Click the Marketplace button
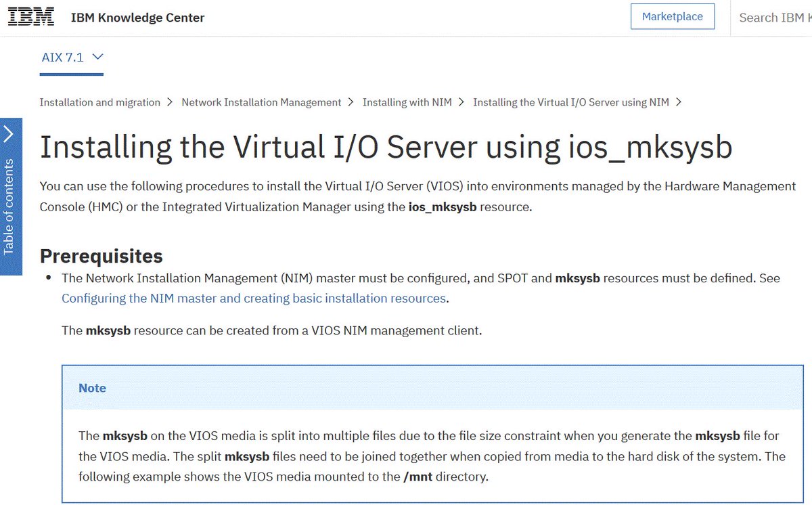Screen dimensions: 812x505 coord(673,17)
